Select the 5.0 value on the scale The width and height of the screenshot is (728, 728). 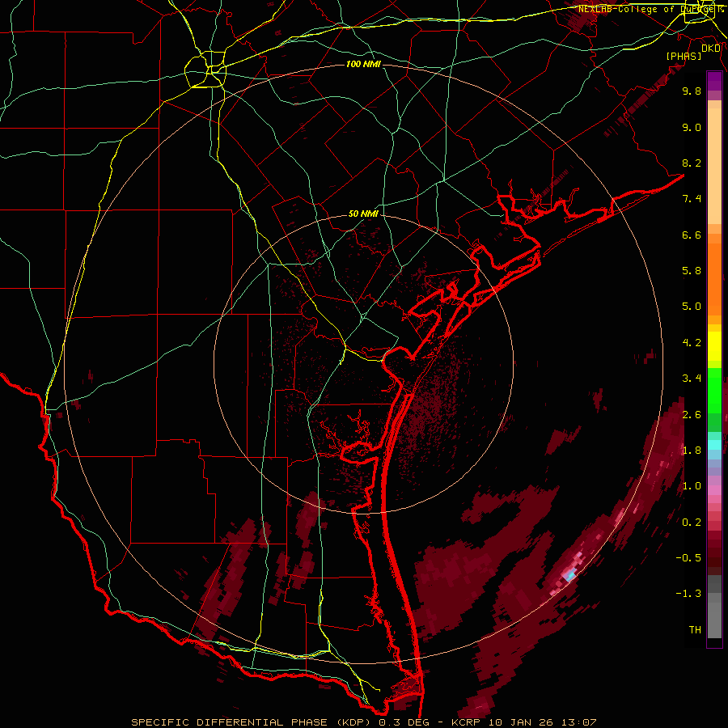[692, 307]
